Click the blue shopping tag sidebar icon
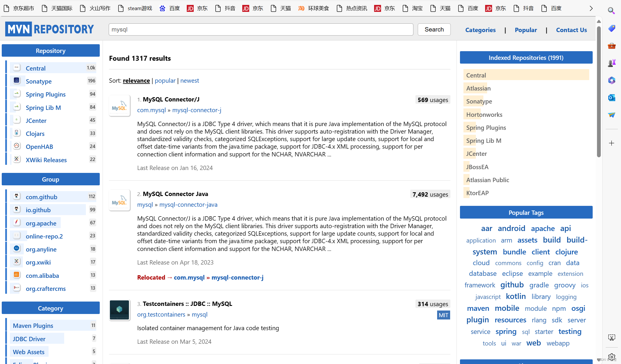Viewport: 621px width, 364px height. coord(611,28)
